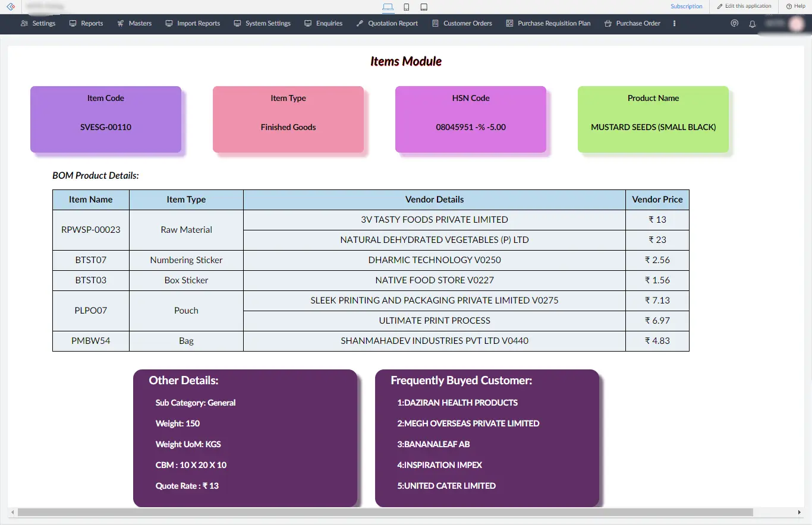This screenshot has height=525, width=812.
Task: Switch to mobile preview view
Action: click(x=406, y=7)
